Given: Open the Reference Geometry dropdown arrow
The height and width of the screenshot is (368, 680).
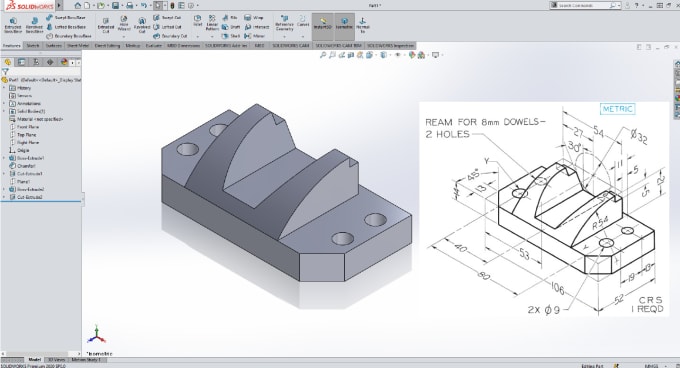Looking at the screenshot, I should (x=284, y=36).
